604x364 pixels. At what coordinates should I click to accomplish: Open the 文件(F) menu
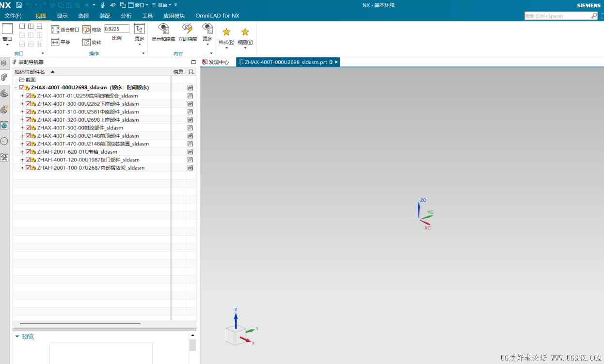(x=13, y=16)
